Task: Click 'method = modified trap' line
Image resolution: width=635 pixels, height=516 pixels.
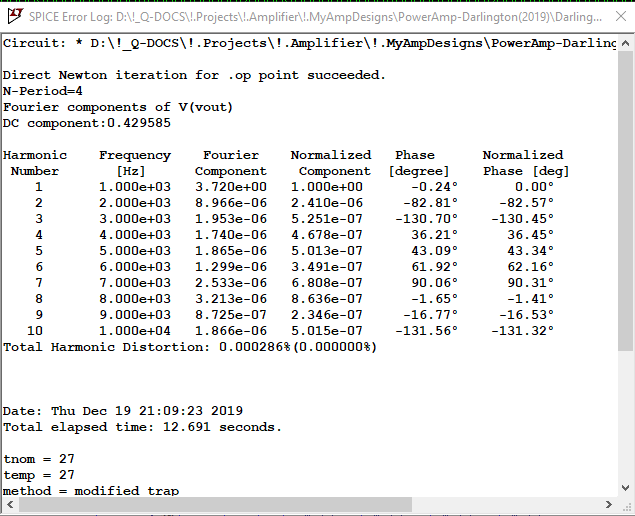Action: [91, 491]
